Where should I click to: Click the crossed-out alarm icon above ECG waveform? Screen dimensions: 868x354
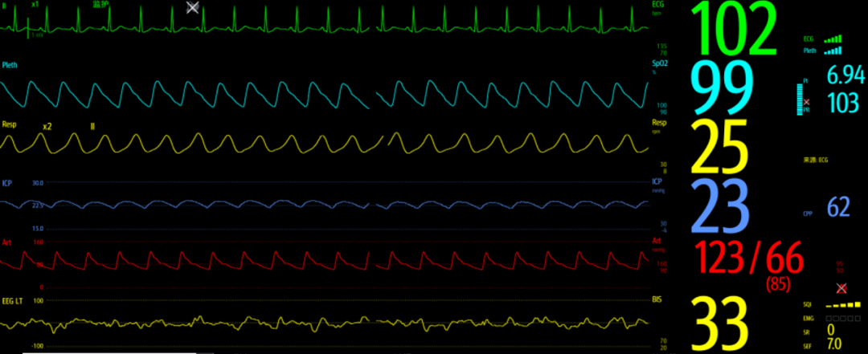192,7
